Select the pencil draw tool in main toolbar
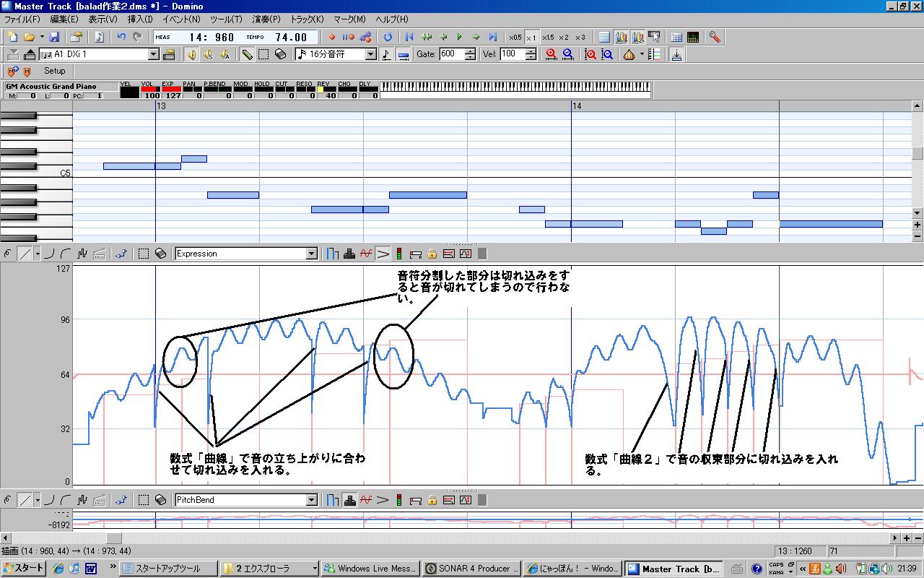Screen dimensions: 924x578 tap(248, 54)
